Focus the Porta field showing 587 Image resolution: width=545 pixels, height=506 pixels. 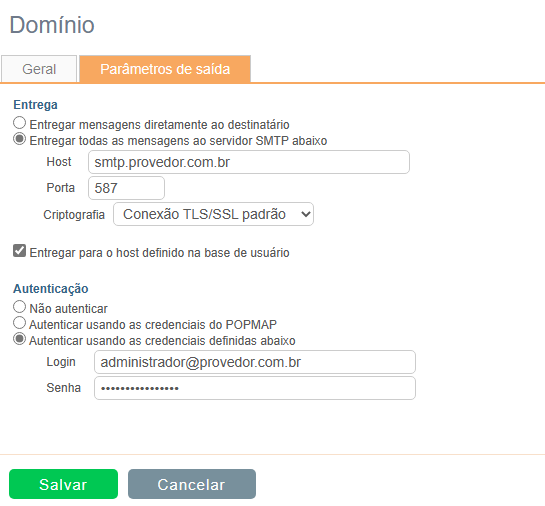tap(126, 188)
